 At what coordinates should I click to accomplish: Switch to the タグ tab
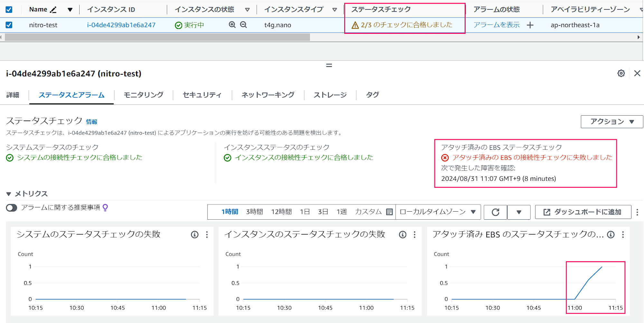[373, 95]
